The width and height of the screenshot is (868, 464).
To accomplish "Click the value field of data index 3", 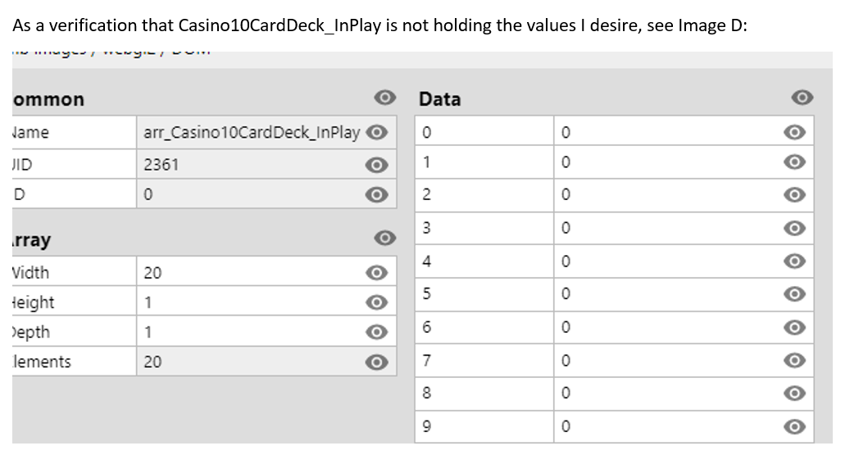I will pyautogui.click(x=684, y=228).
